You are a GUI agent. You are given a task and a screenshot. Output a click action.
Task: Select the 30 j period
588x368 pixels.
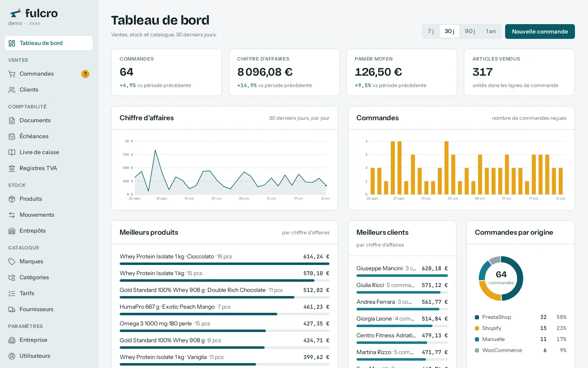[450, 31]
